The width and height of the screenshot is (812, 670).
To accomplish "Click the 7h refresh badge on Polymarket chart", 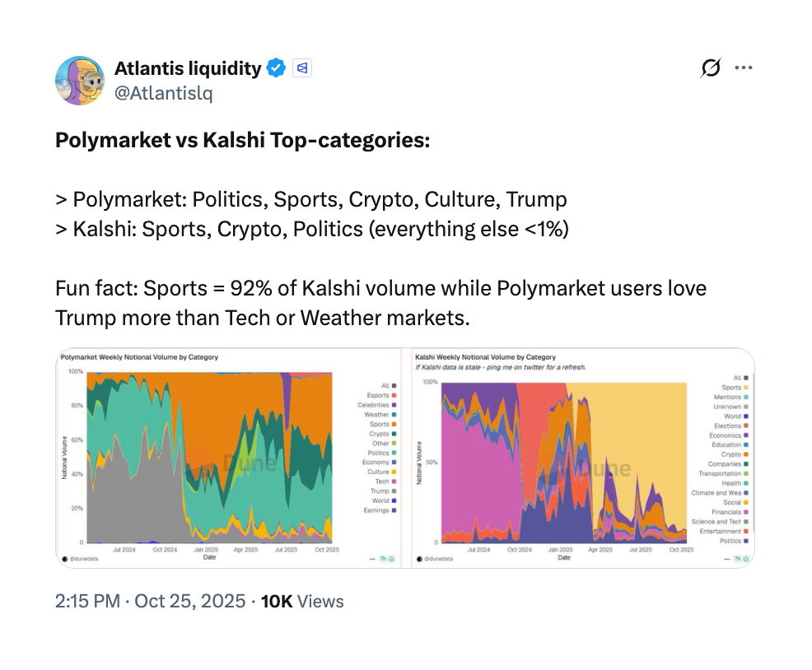I will [387, 559].
